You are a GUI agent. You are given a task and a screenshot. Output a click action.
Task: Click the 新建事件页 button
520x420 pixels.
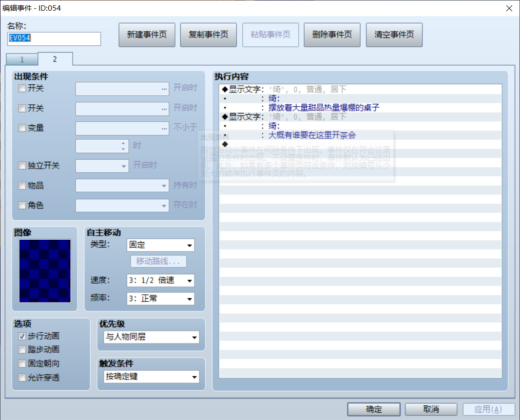click(x=147, y=35)
